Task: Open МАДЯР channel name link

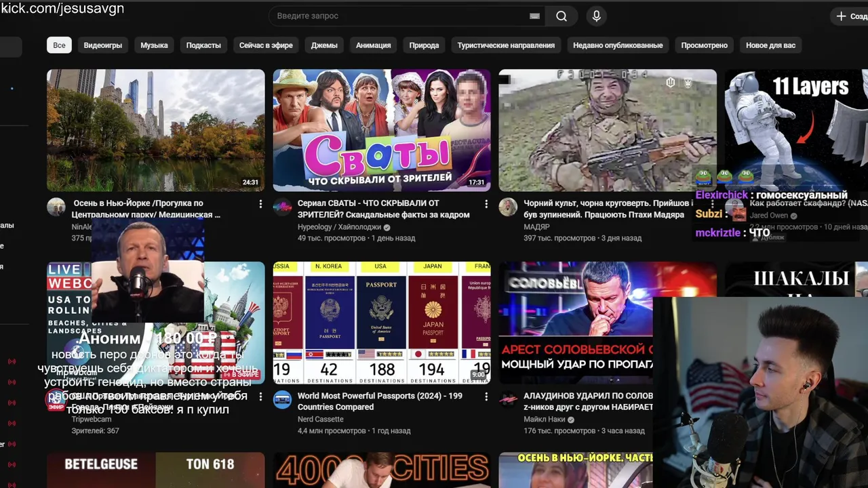Action: tap(536, 227)
